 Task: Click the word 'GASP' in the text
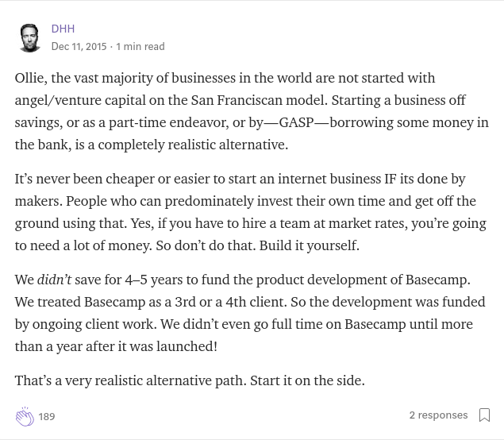[296, 122]
